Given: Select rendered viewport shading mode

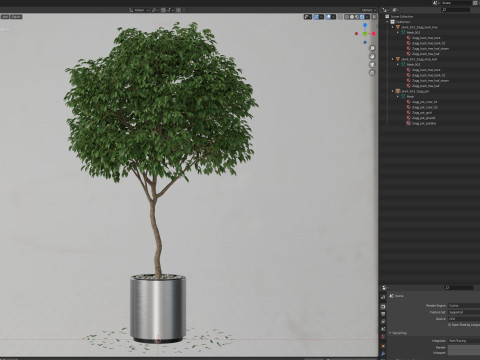Looking at the screenshot, I should point(362,17).
